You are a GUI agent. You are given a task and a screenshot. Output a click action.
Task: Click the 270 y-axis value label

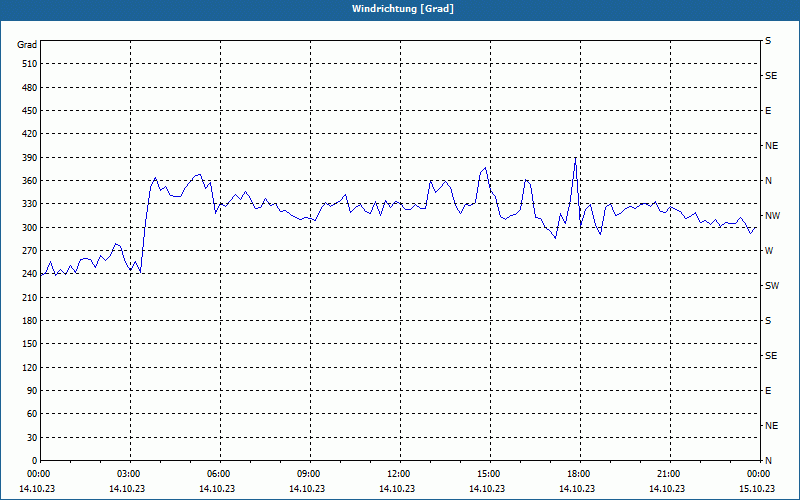pyautogui.click(x=30, y=251)
